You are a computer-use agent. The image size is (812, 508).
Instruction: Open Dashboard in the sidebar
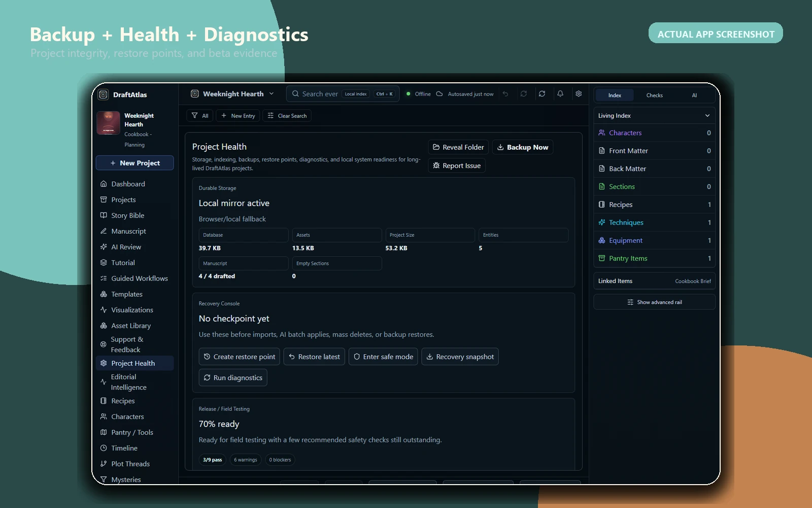tap(134, 184)
